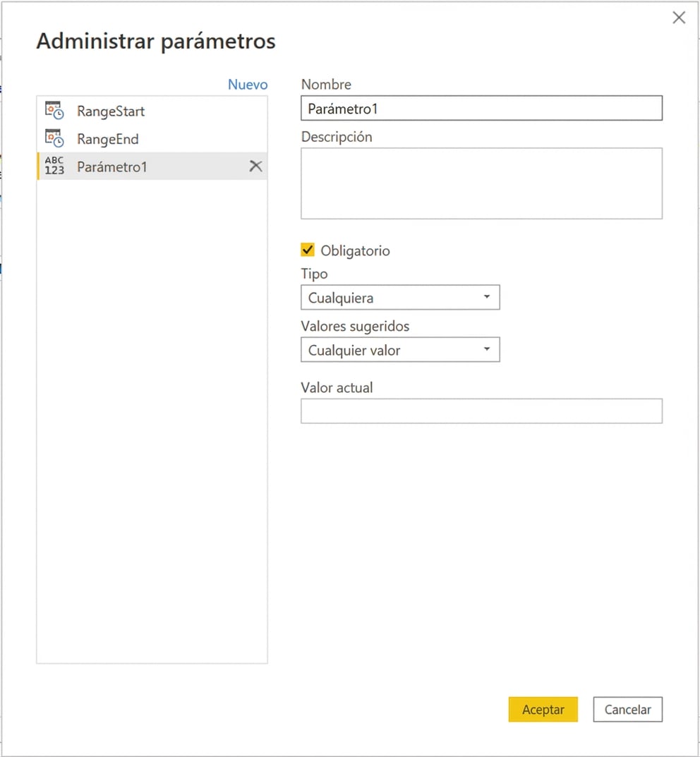Delete Parámetro1 with its X icon
This screenshot has height=757, width=700.
[x=256, y=166]
